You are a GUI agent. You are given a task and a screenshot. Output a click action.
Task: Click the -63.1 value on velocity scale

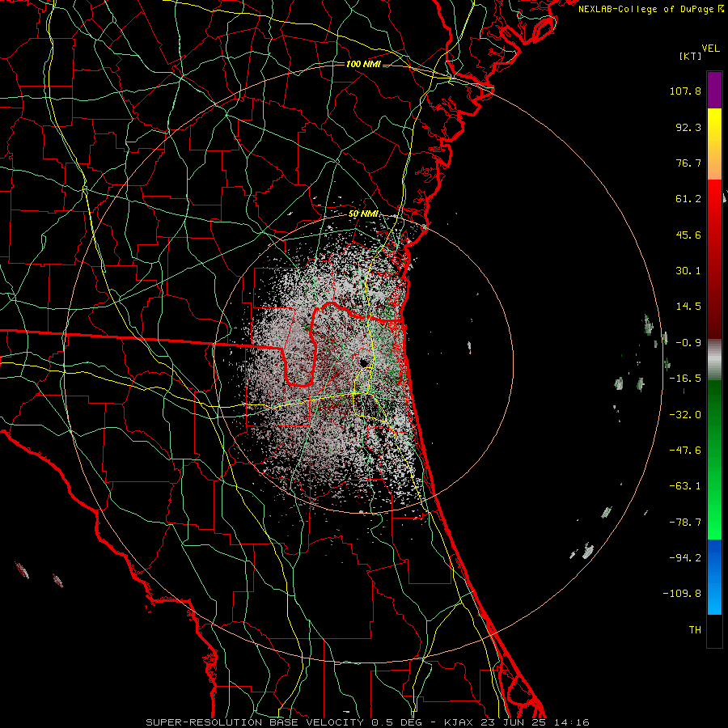685,486
